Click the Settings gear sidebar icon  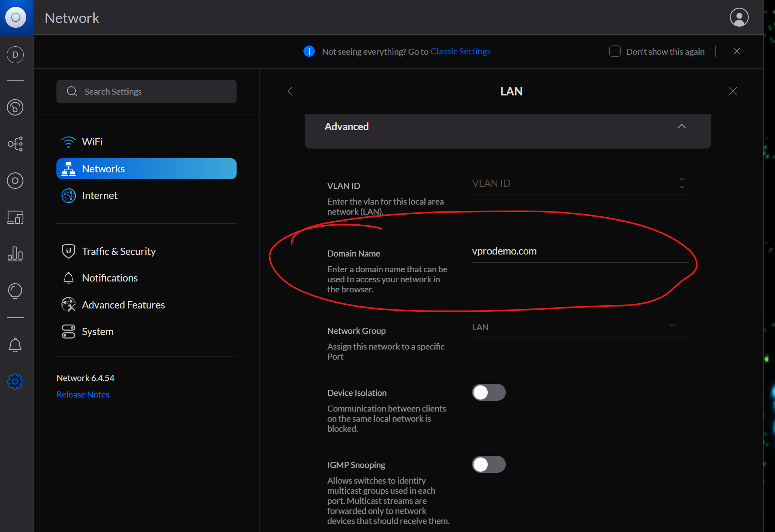pyautogui.click(x=15, y=381)
